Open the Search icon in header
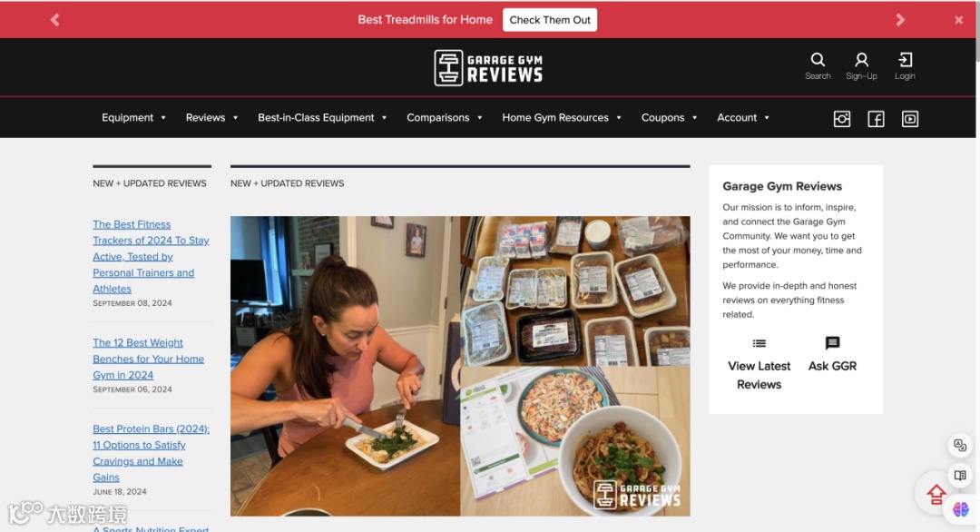The image size is (980, 532). pos(818,60)
